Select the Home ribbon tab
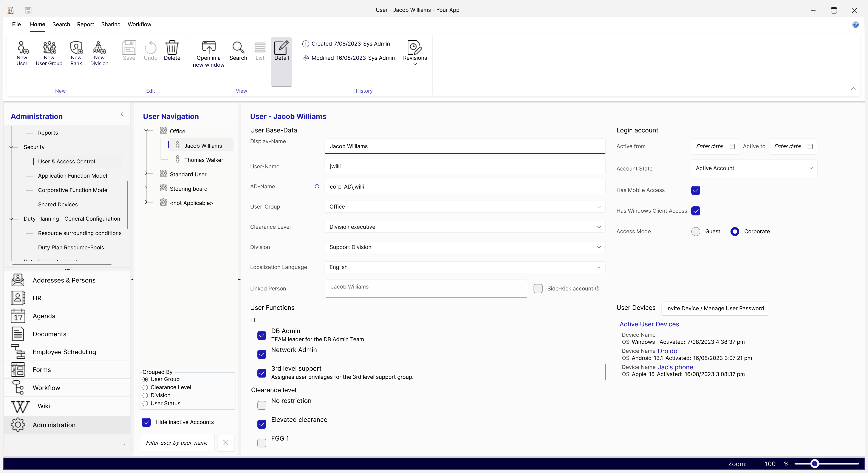 37,24
